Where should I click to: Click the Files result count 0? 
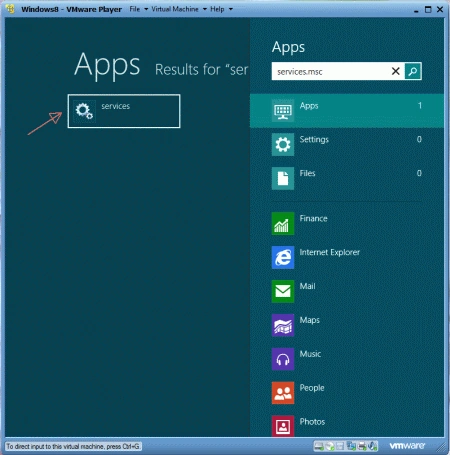419,173
